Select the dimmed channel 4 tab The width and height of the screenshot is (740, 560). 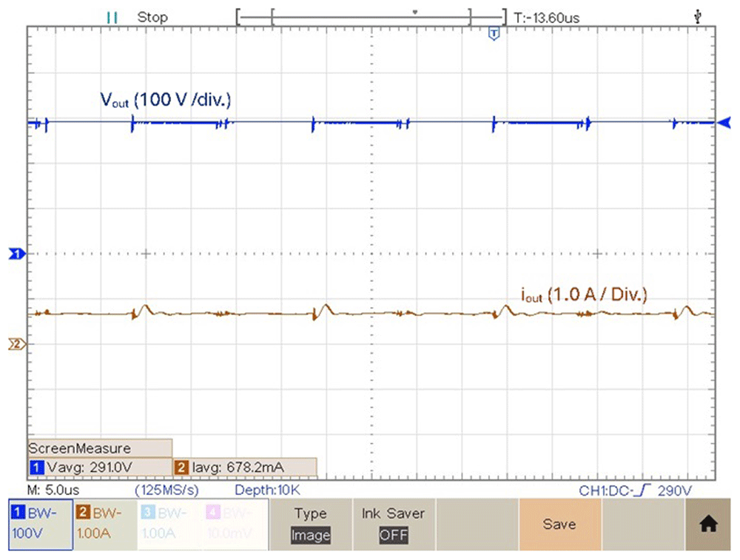click(235, 524)
